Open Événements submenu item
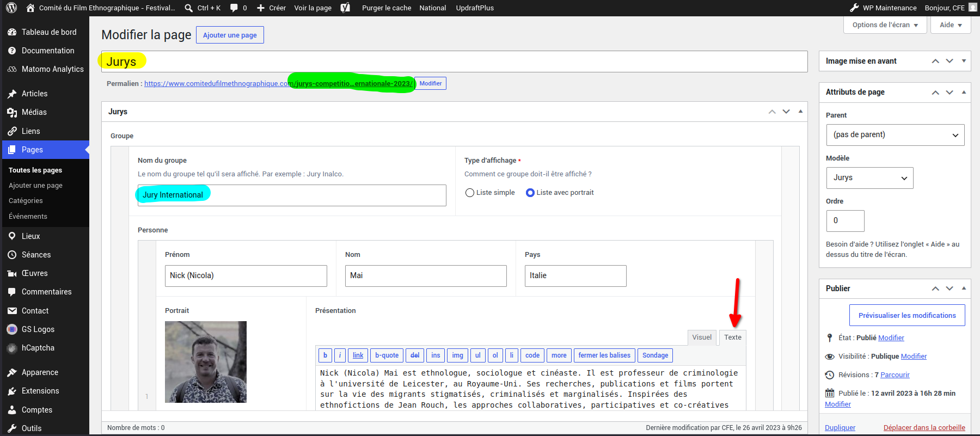 [28, 217]
